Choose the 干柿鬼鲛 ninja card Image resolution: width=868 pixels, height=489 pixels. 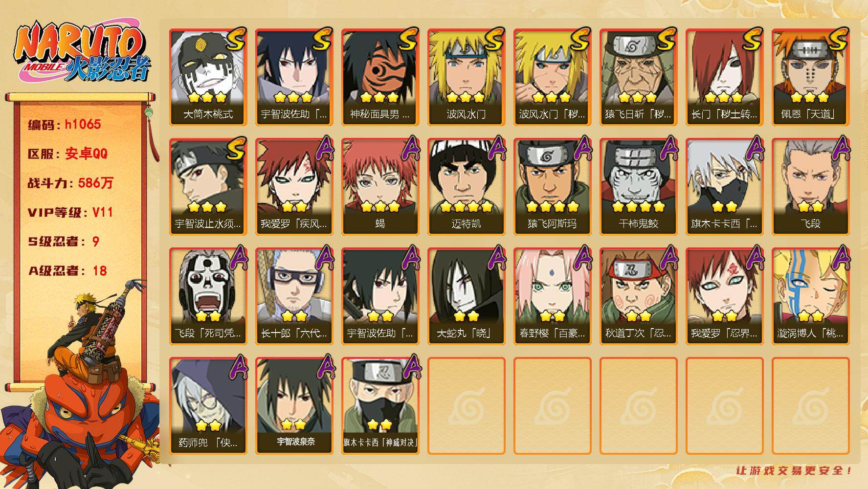click(638, 187)
